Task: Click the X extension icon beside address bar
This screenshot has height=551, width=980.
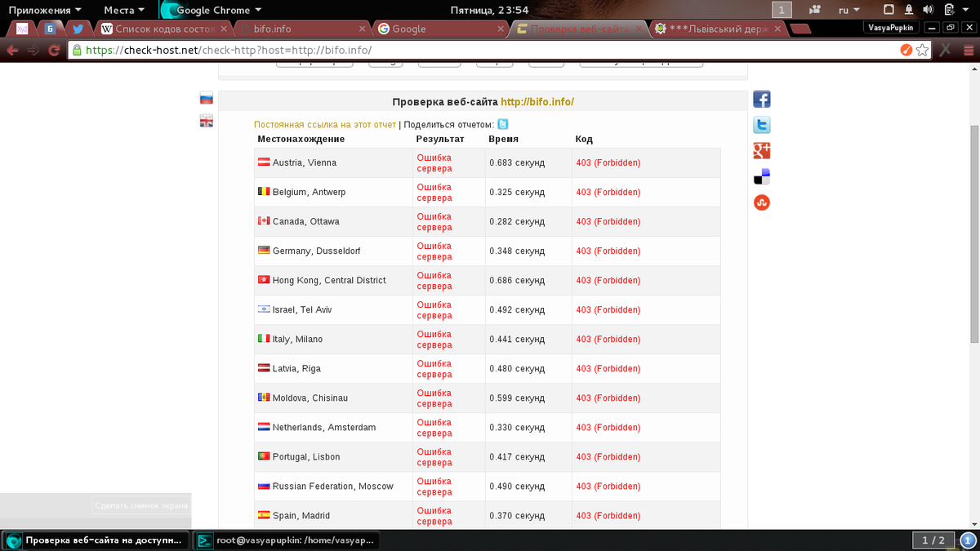Action: click(945, 50)
